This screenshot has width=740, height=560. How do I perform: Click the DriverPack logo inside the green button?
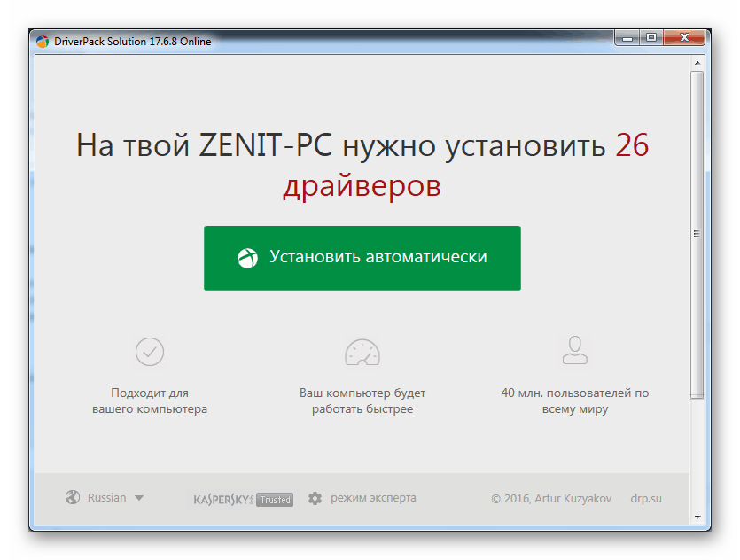(x=247, y=258)
